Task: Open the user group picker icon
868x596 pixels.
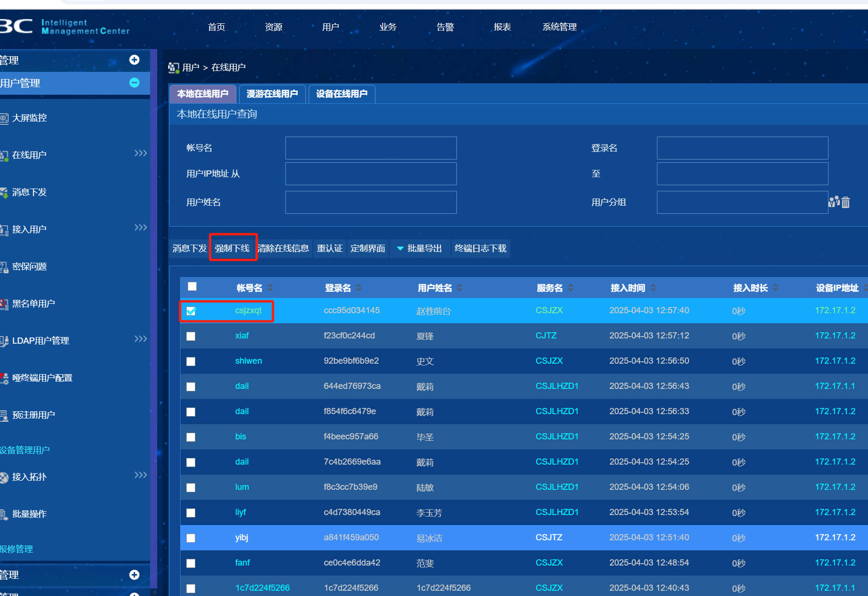Action: (834, 202)
